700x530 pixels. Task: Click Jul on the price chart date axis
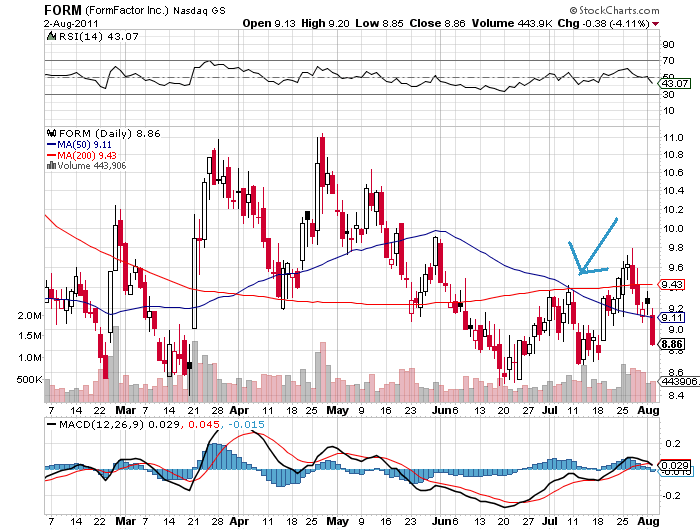[x=550, y=410]
